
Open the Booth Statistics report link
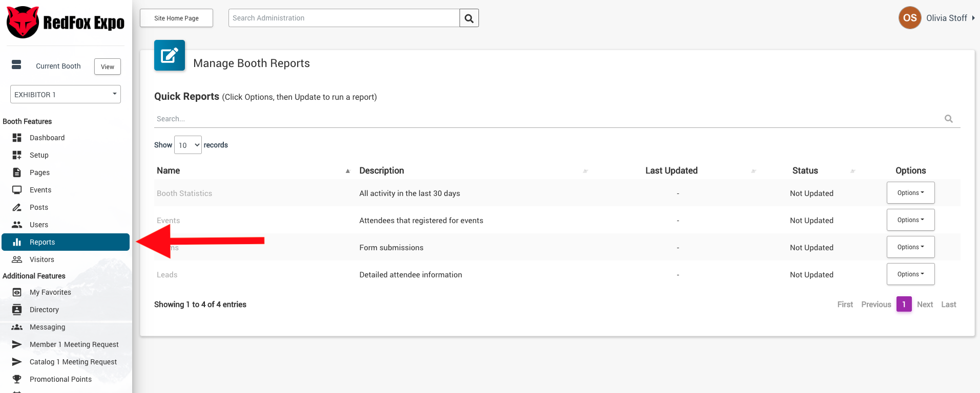[x=184, y=193]
